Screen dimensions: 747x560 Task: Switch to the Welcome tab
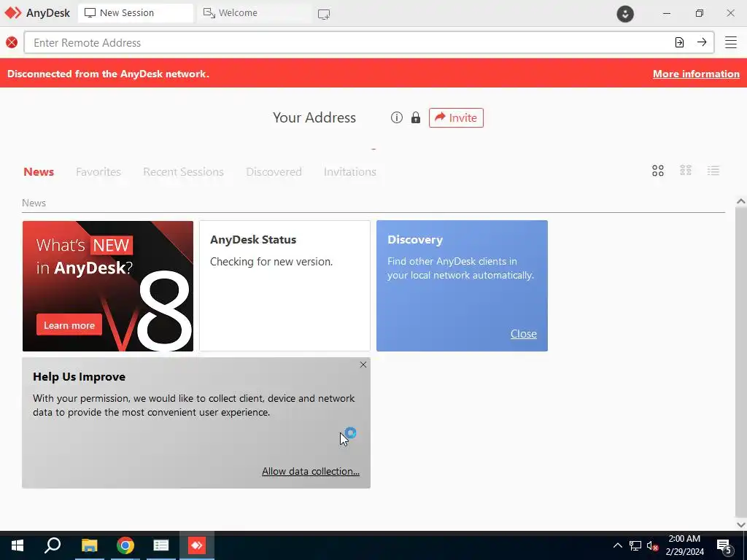(253, 13)
